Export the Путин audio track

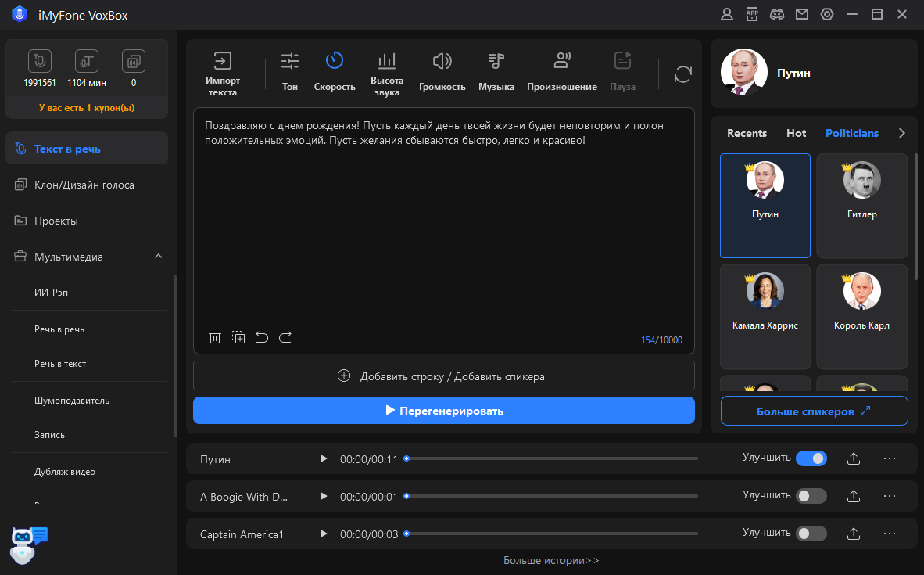tap(854, 458)
